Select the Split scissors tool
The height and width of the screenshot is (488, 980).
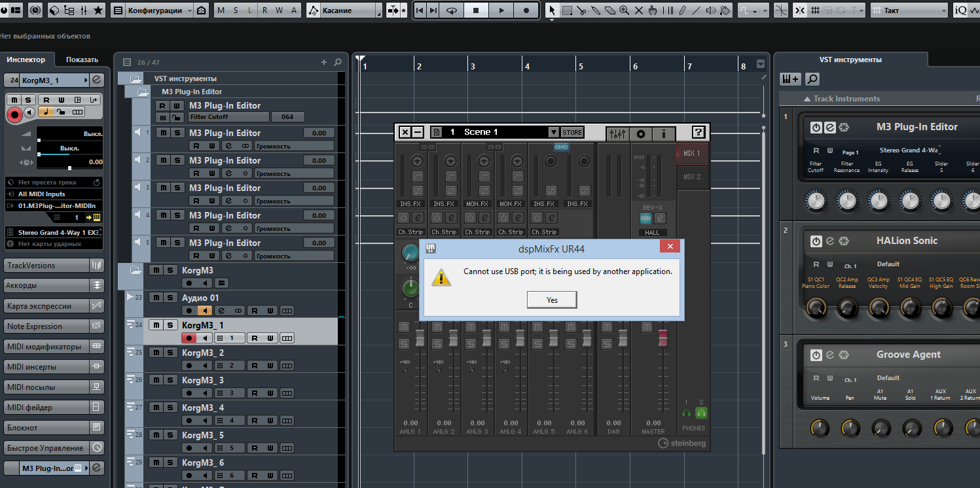click(x=581, y=10)
